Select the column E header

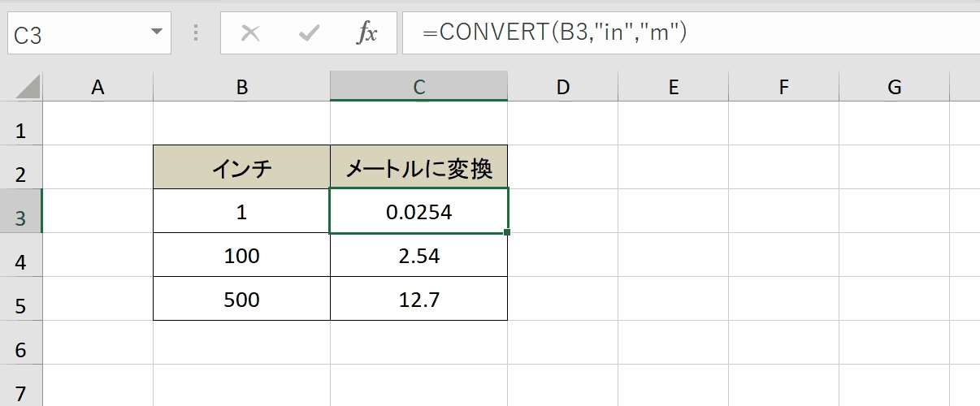[x=674, y=87]
